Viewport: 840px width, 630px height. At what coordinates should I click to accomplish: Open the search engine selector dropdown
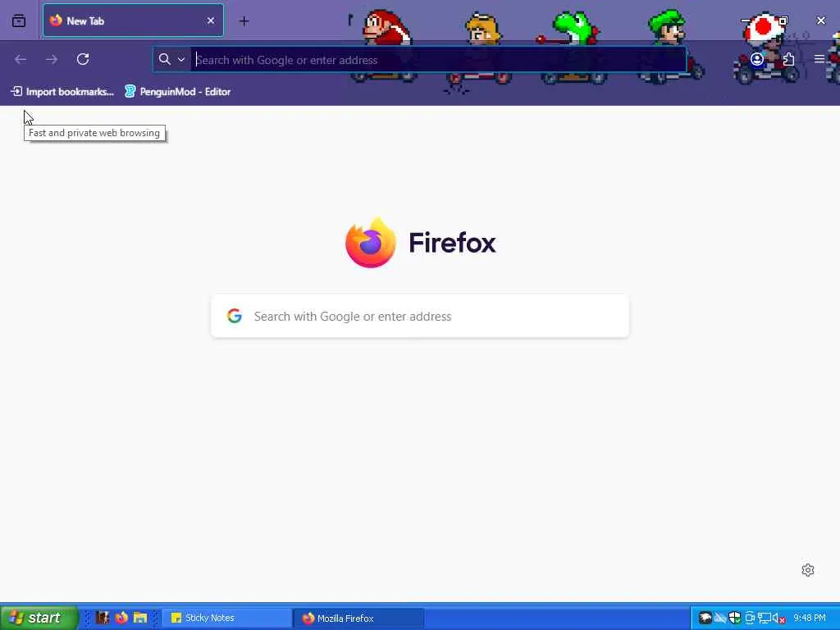[x=172, y=59]
